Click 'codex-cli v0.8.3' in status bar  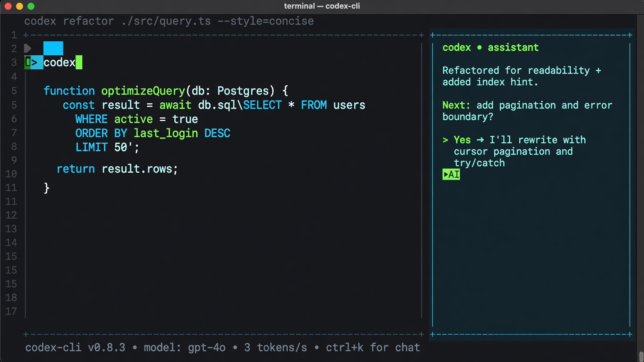75,348
